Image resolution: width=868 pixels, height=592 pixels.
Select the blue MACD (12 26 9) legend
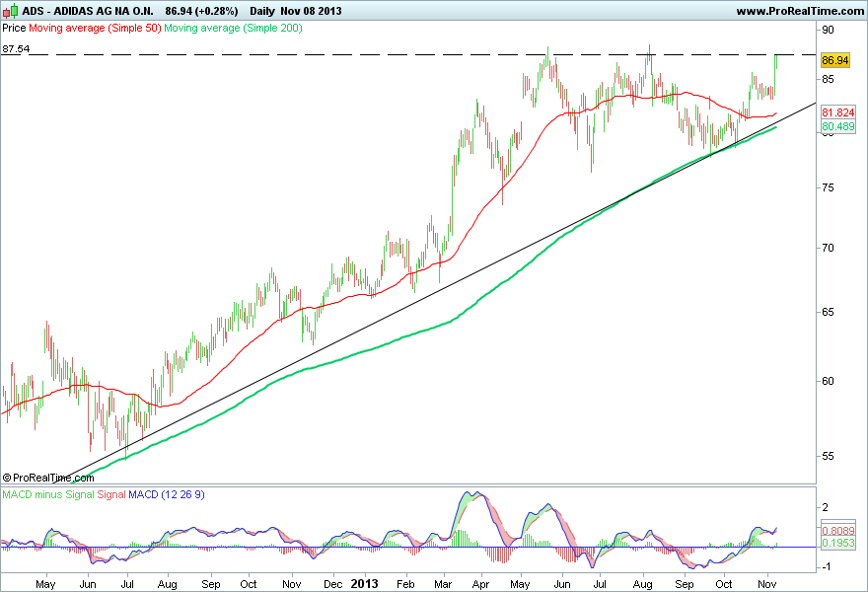coord(167,494)
